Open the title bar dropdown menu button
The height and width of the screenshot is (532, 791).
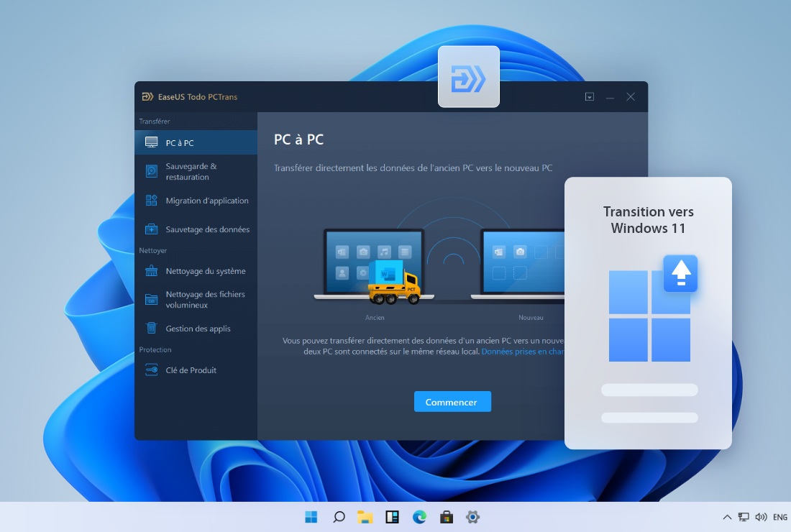pos(590,97)
